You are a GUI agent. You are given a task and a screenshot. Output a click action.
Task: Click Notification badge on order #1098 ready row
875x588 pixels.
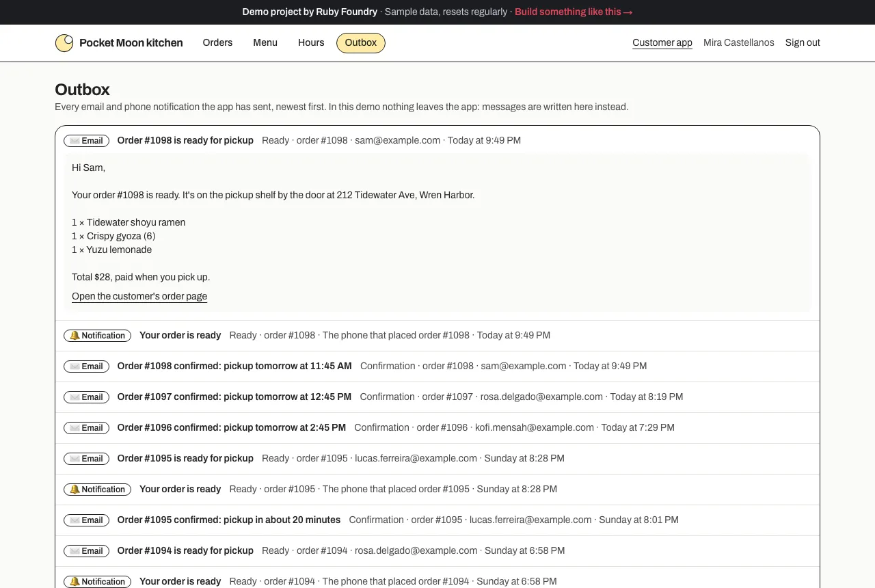(97, 336)
